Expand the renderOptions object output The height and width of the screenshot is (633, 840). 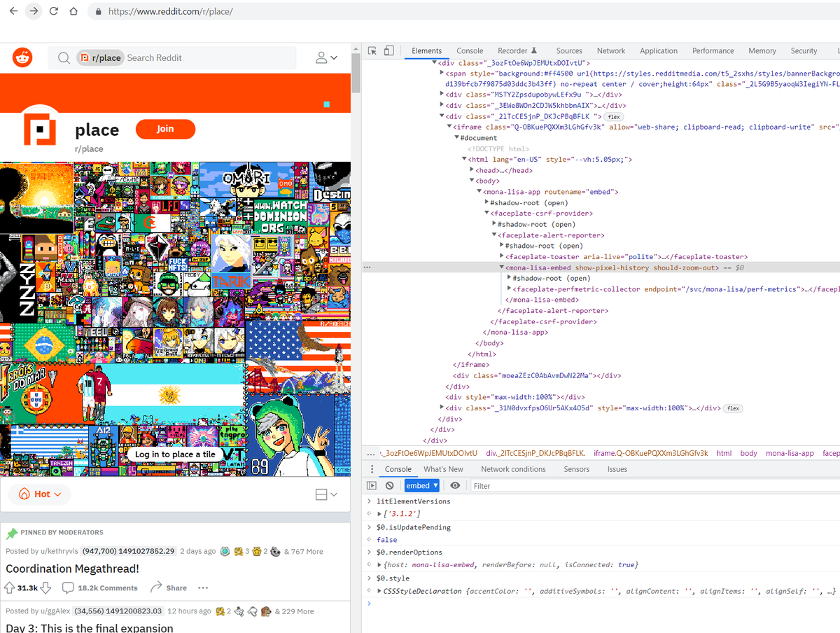379,565
